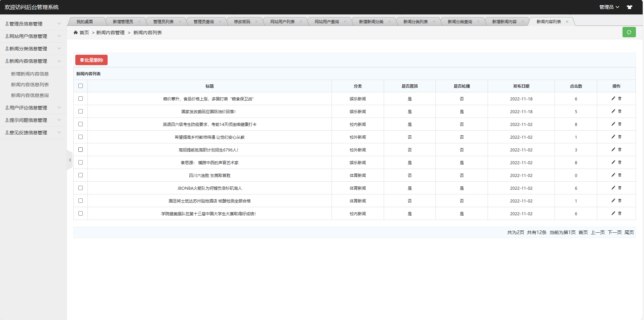This screenshot has height=320, width=644.
Task: Click the green refresh icon button
Action: pos(629,32)
